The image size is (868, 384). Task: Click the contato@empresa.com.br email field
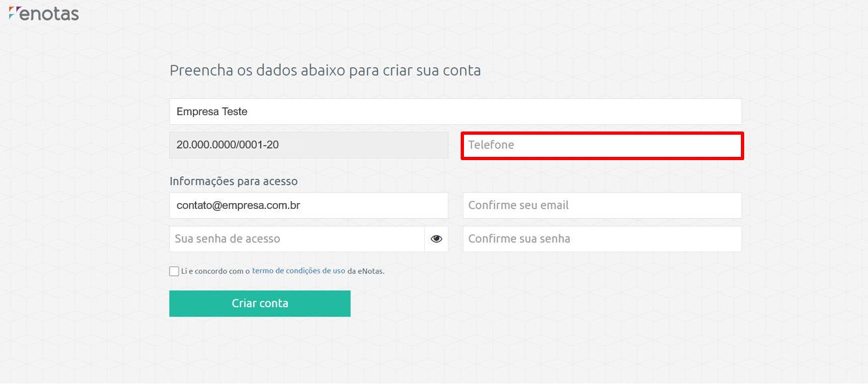(x=309, y=205)
